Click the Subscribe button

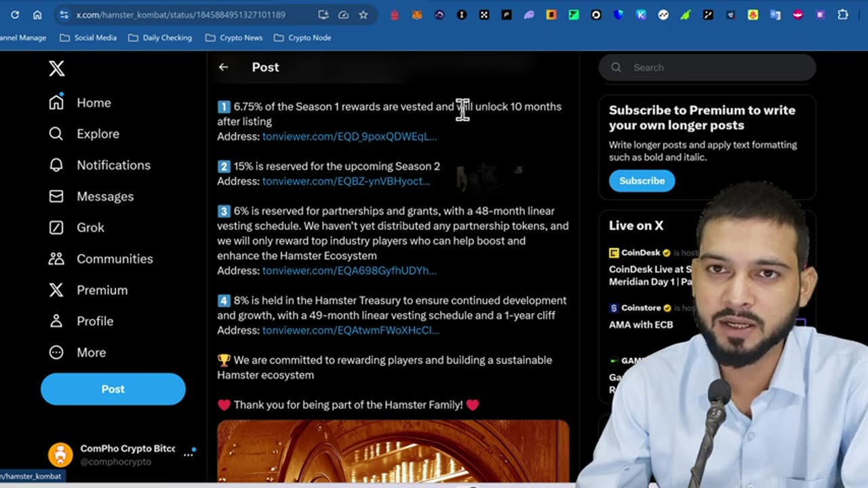[x=642, y=180]
